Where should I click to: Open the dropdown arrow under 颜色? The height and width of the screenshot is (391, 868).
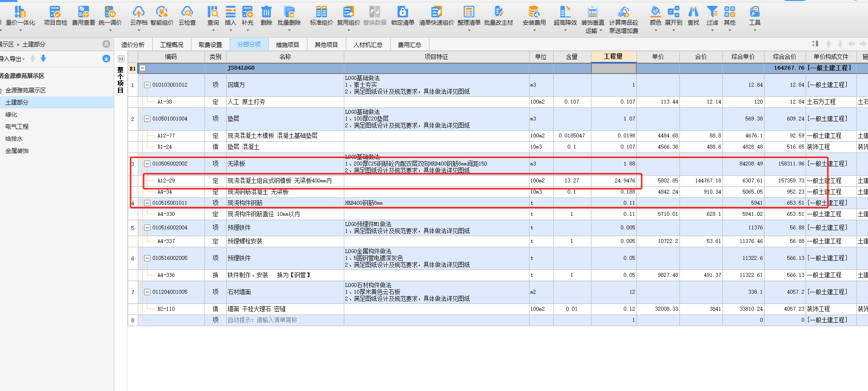[x=655, y=30]
